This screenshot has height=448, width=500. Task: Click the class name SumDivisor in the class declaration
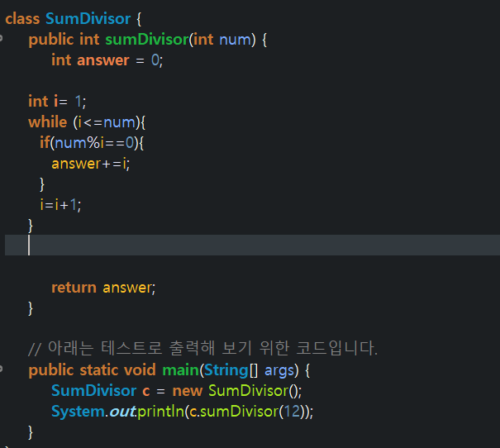pos(88,18)
